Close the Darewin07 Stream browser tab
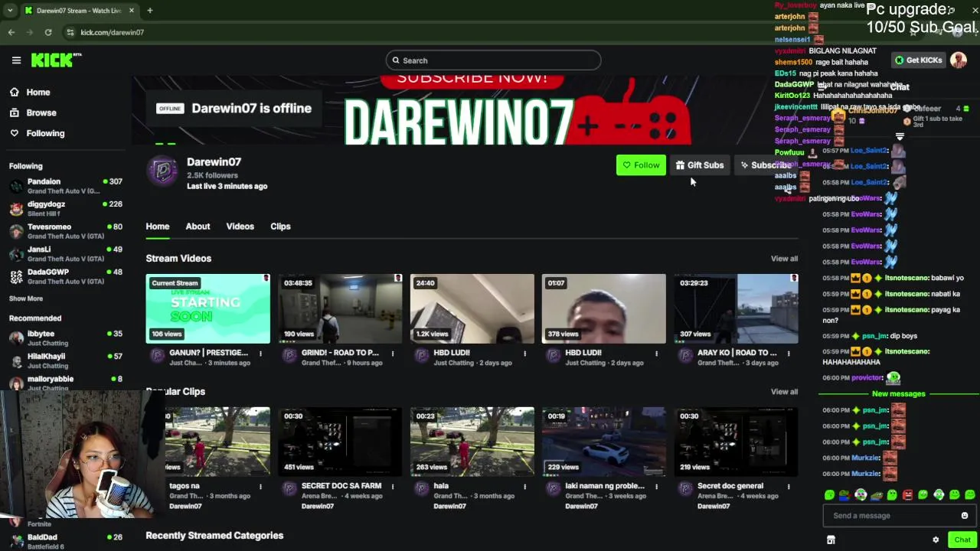This screenshot has height=551, width=980. coord(132,11)
